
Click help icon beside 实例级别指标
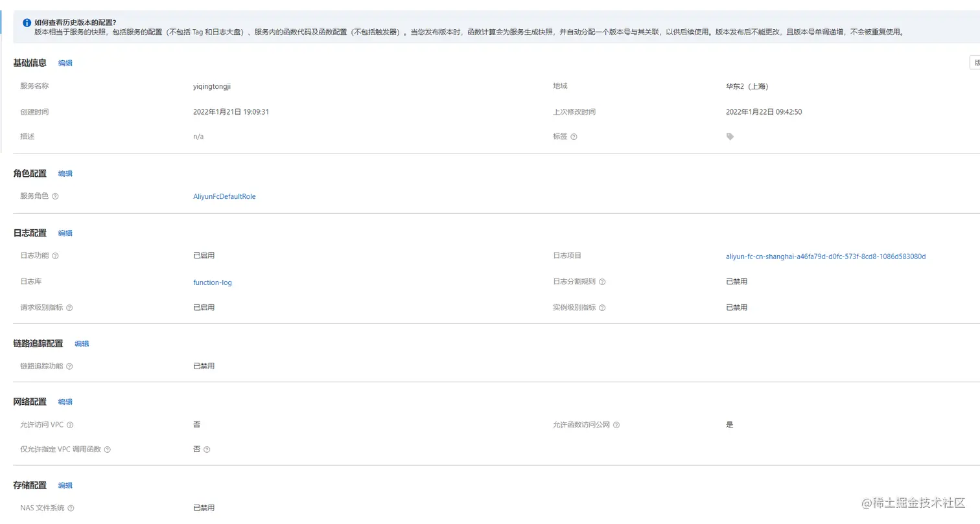[602, 308]
